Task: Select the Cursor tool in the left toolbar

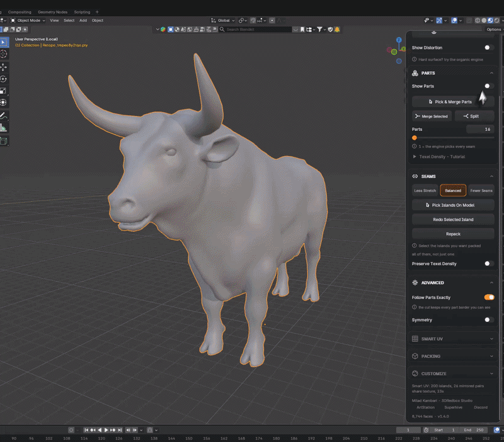Action: [4, 54]
